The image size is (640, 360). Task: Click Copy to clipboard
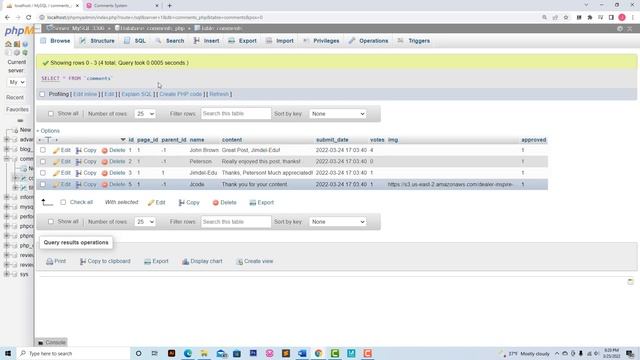(x=105, y=261)
